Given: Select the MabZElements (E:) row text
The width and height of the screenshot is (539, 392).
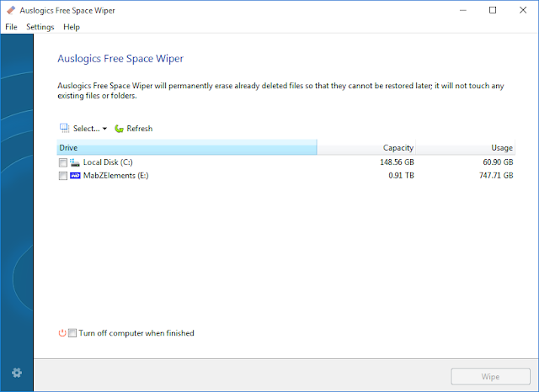Looking at the screenshot, I should click(116, 176).
